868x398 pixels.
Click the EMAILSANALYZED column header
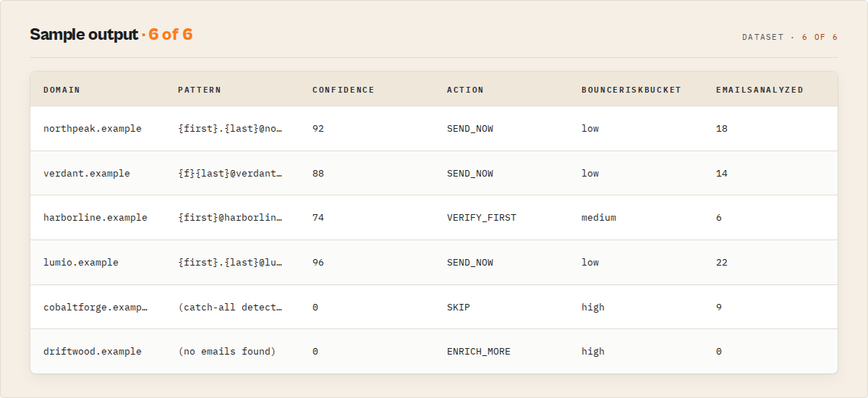click(x=759, y=90)
